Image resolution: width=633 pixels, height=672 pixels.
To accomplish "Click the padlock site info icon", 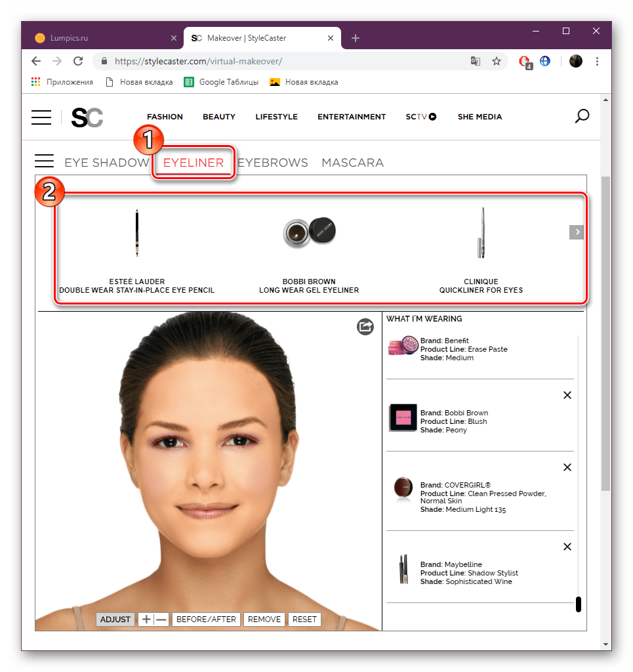I will click(104, 61).
